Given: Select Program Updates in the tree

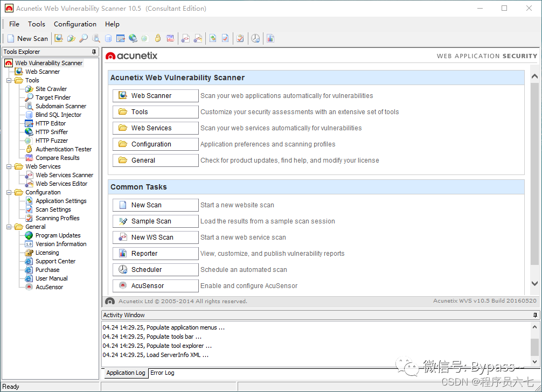Looking at the screenshot, I should click(x=58, y=235).
